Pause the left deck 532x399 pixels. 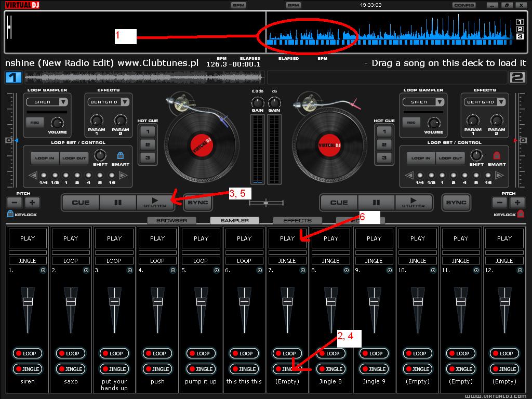(118, 203)
